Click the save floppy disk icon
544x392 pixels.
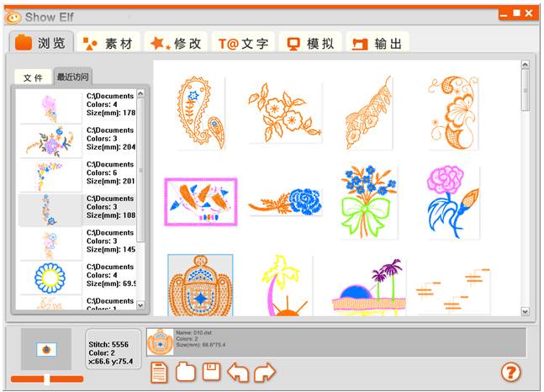[x=211, y=371]
